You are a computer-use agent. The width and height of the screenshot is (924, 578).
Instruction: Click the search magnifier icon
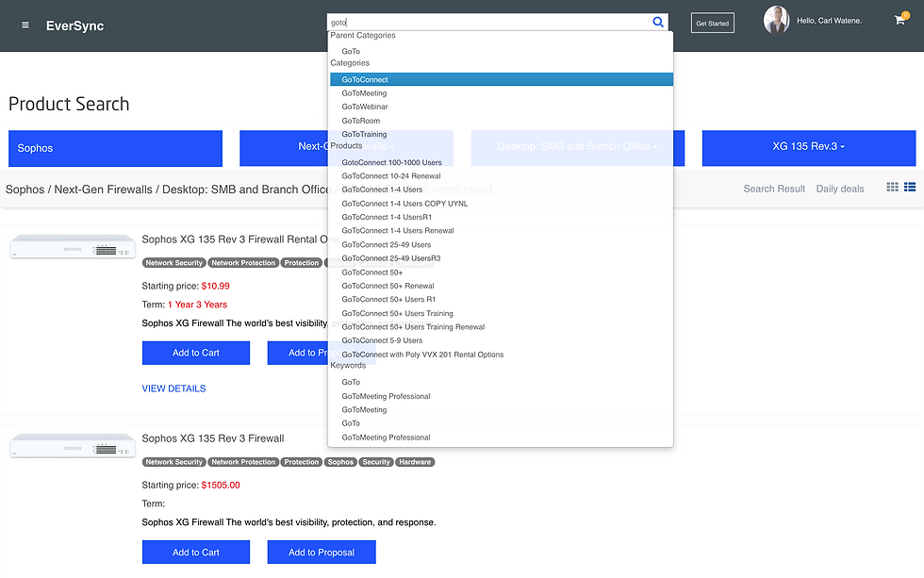658,23
